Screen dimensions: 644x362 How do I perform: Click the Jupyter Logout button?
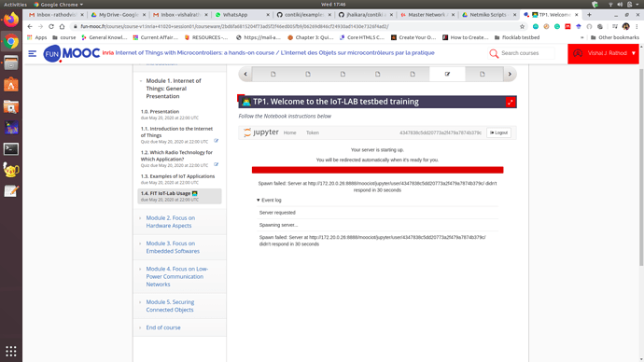tap(498, 132)
